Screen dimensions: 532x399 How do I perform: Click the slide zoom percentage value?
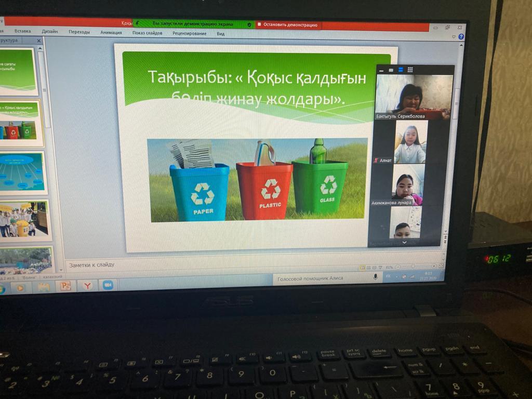click(389, 268)
